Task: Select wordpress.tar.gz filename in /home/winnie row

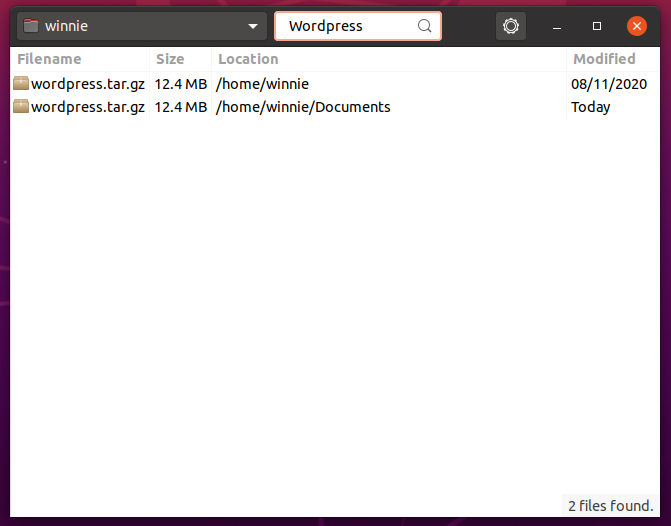Action: tap(88, 84)
